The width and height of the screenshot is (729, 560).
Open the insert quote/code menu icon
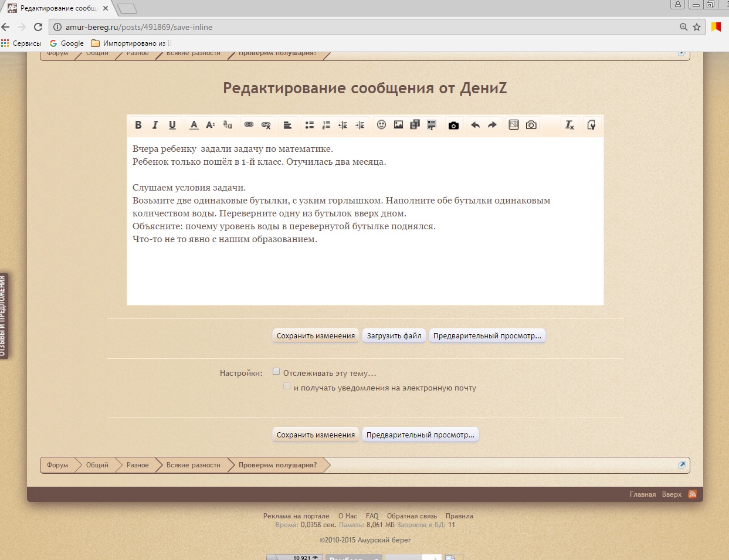point(432,125)
